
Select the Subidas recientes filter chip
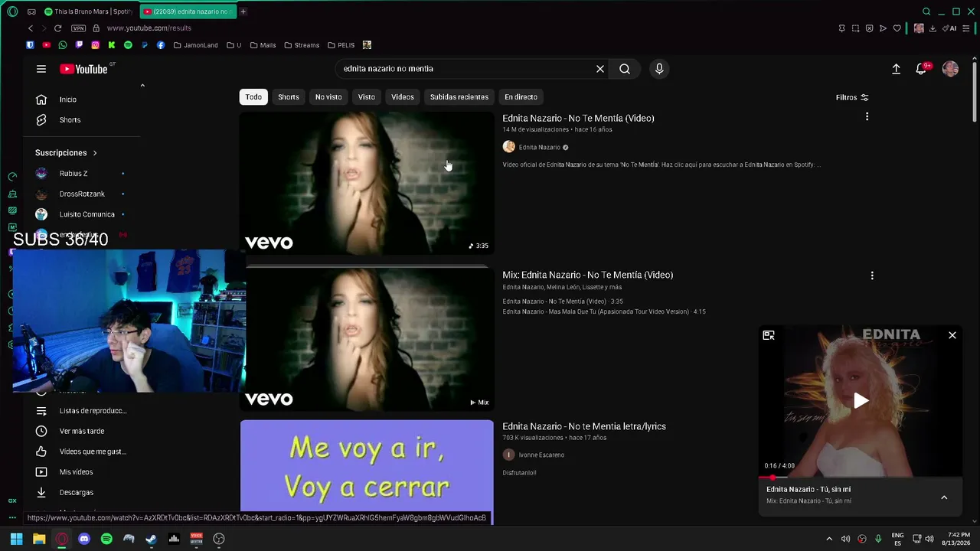tap(459, 97)
